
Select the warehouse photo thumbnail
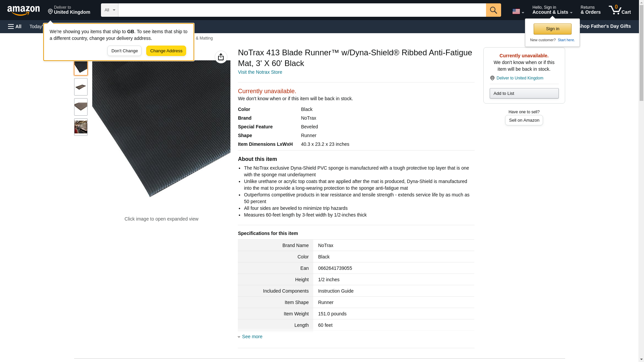coord(80,127)
